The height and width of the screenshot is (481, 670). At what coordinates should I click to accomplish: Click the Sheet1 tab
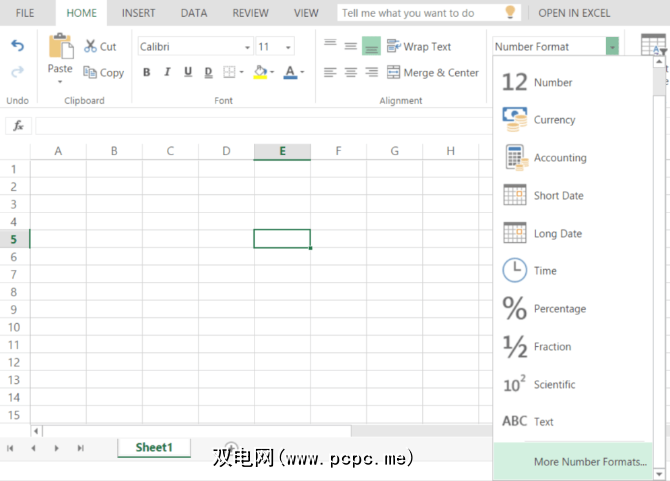click(x=154, y=447)
